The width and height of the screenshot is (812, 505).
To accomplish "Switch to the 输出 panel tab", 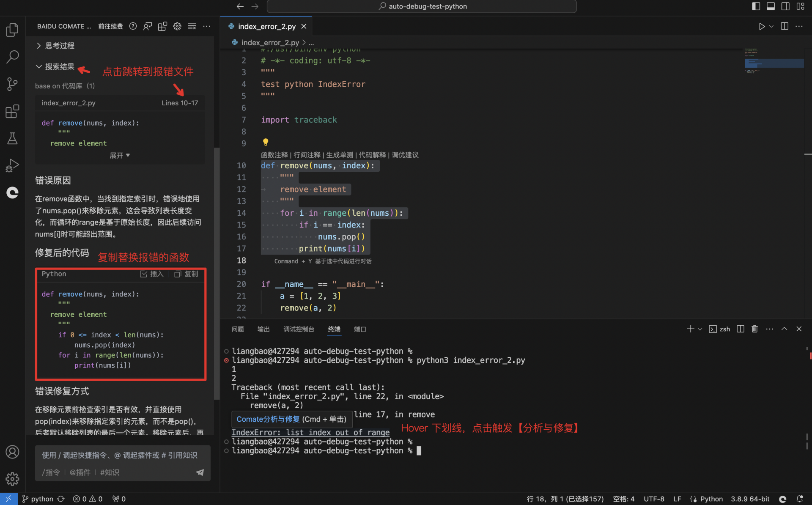I will (x=263, y=329).
